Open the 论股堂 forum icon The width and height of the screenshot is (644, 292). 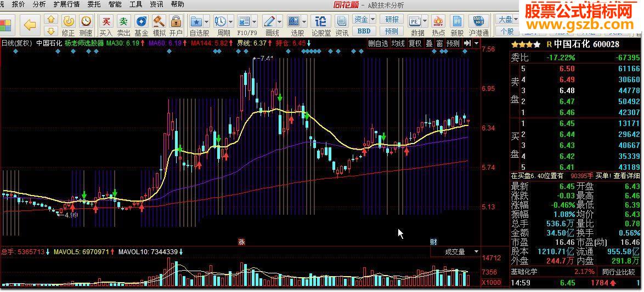[321, 21]
